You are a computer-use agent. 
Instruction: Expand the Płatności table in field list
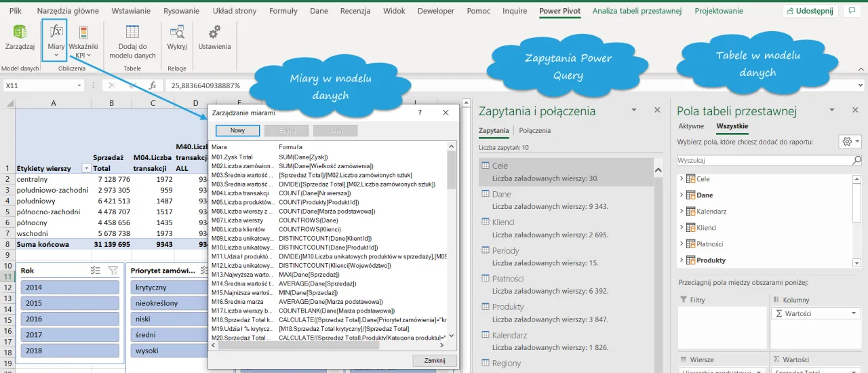coord(682,244)
